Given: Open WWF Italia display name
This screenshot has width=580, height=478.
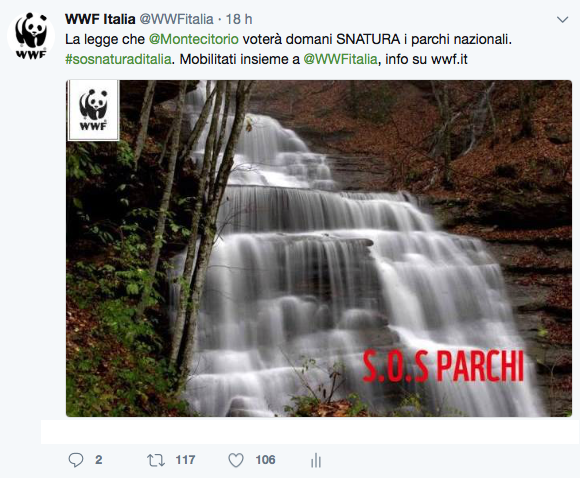Looking at the screenshot, I should coord(100,19).
